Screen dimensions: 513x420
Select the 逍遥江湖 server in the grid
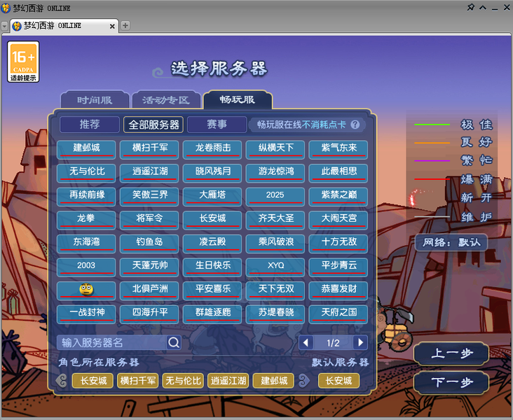(x=149, y=173)
